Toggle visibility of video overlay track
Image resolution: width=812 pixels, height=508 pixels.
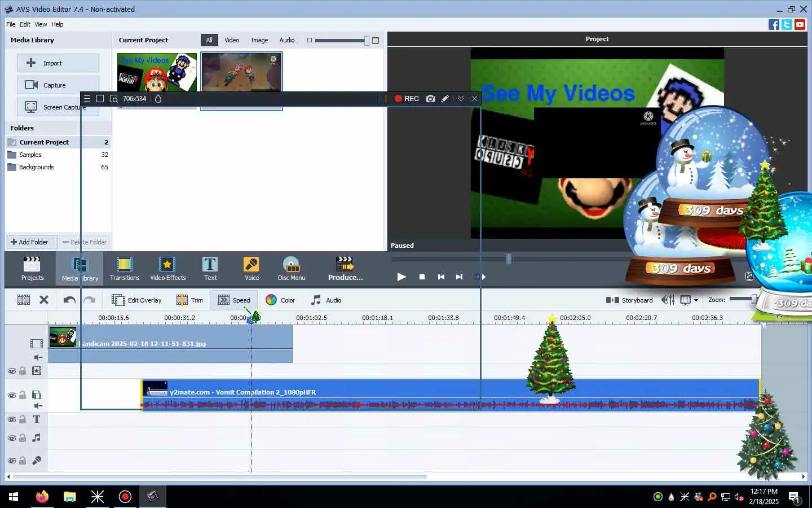pyautogui.click(x=12, y=395)
